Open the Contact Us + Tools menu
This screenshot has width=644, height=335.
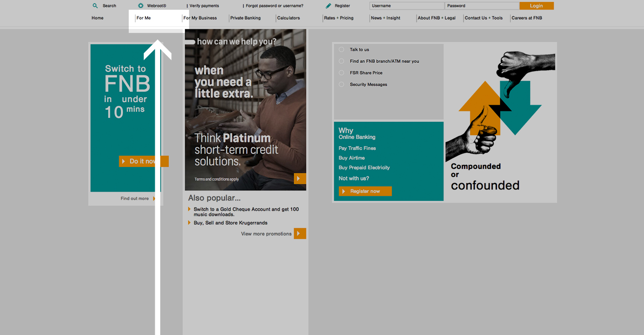click(484, 18)
